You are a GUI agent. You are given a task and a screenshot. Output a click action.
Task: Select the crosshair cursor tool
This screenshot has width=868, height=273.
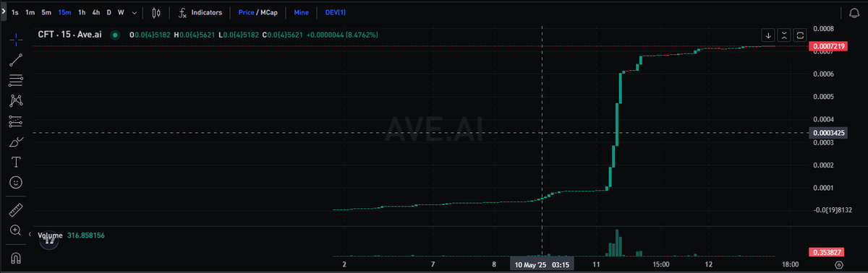16,40
